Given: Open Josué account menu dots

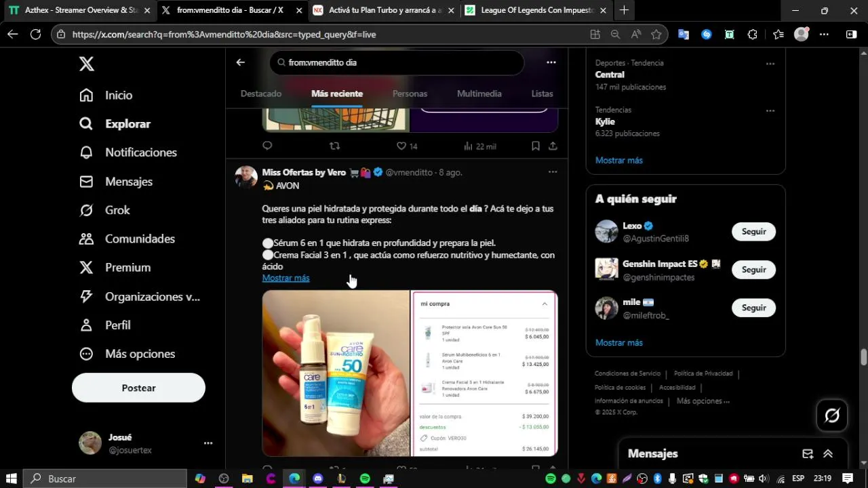Looking at the screenshot, I should [x=208, y=443].
